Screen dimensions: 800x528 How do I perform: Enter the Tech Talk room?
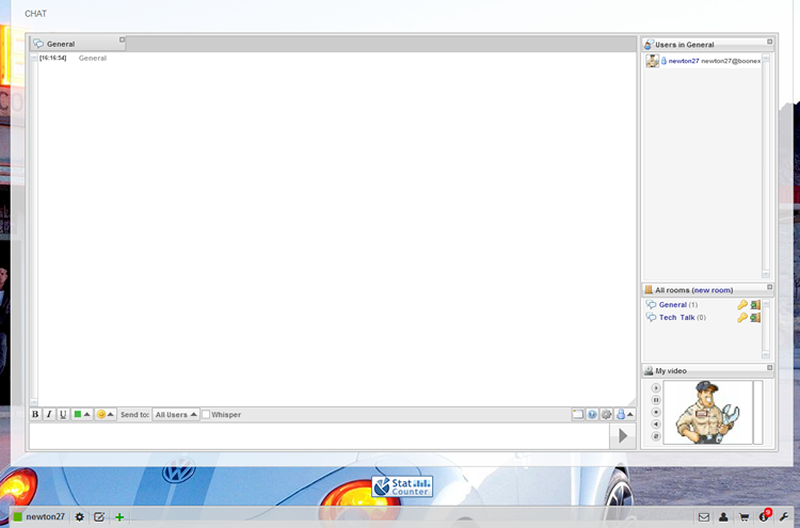(x=677, y=317)
